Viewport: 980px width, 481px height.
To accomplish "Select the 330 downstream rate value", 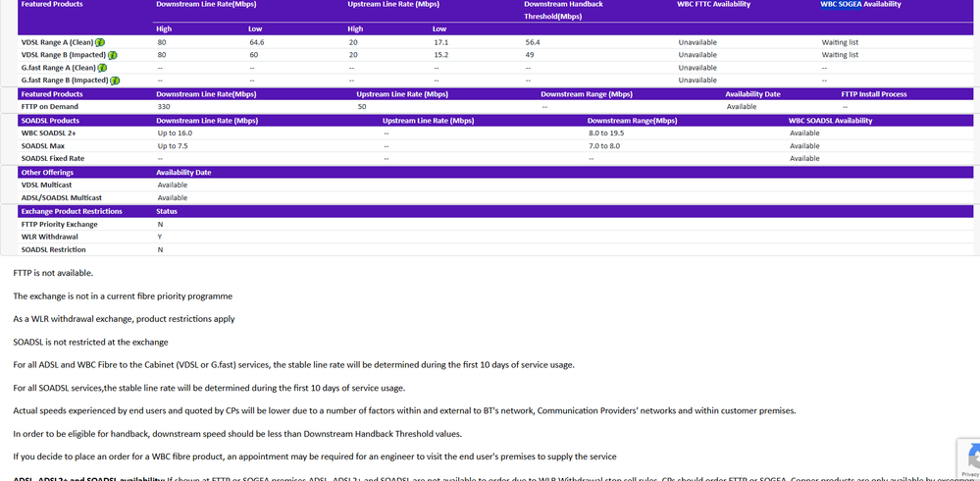I will click(x=164, y=107).
